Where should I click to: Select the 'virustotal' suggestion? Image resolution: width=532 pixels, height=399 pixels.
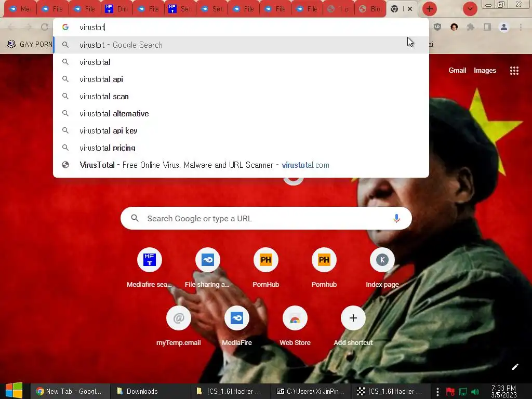241,62
